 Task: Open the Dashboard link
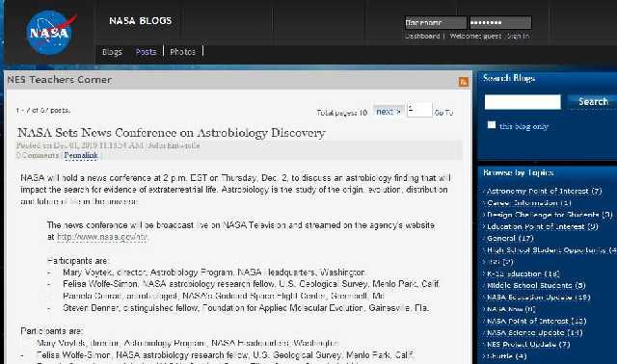coord(422,36)
